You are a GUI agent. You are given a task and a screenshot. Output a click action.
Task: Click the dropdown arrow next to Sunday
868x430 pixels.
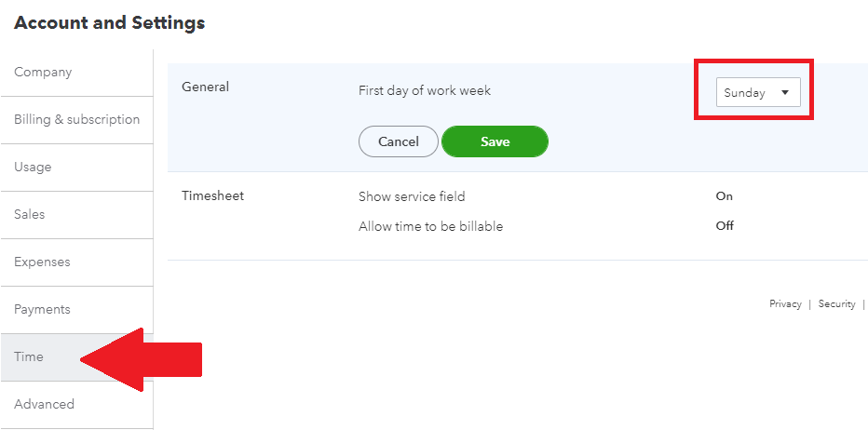click(785, 93)
